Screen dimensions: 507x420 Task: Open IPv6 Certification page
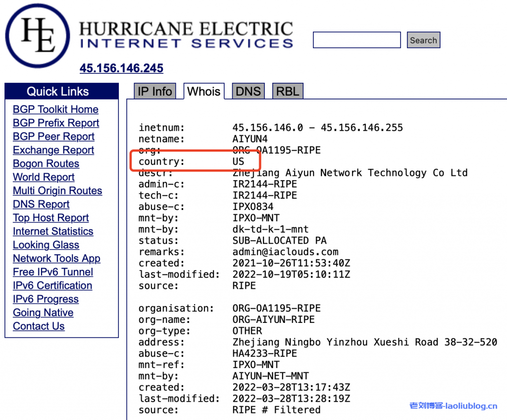(x=52, y=285)
